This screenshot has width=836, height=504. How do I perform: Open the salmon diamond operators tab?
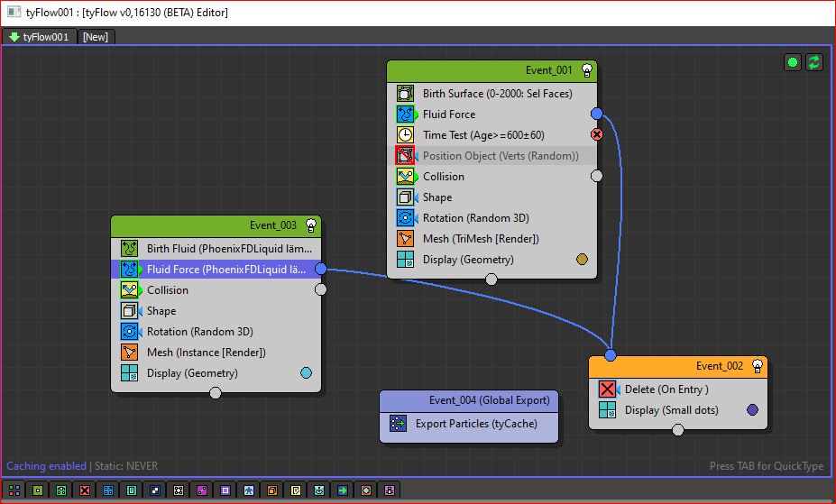366,490
